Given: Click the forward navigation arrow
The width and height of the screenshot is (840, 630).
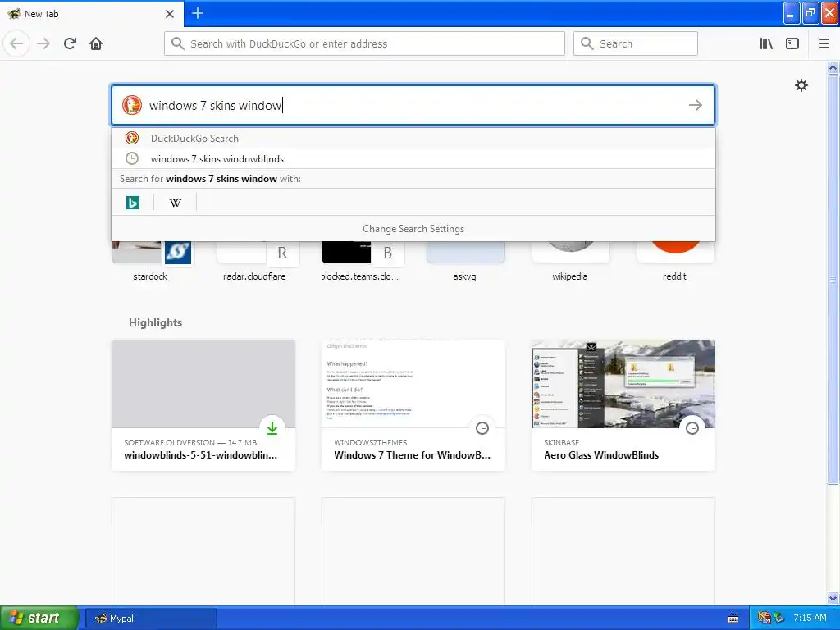Looking at the screenshot, I should pyautogui.click(x=43, y=44).
